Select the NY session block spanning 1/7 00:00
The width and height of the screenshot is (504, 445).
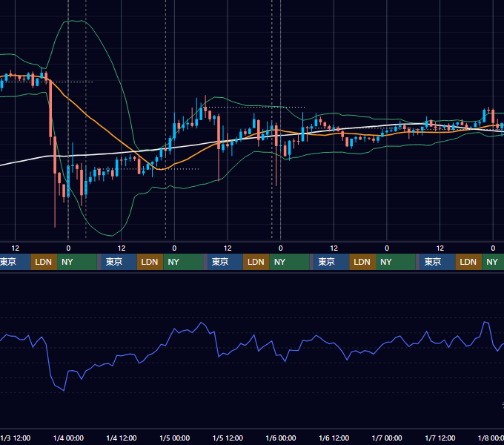396,262
